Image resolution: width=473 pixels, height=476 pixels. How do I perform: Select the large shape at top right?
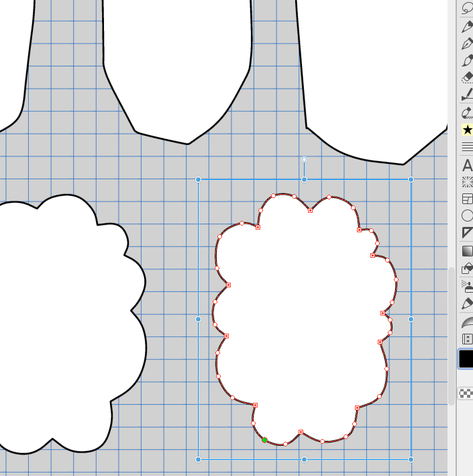[x=373, y=82]
